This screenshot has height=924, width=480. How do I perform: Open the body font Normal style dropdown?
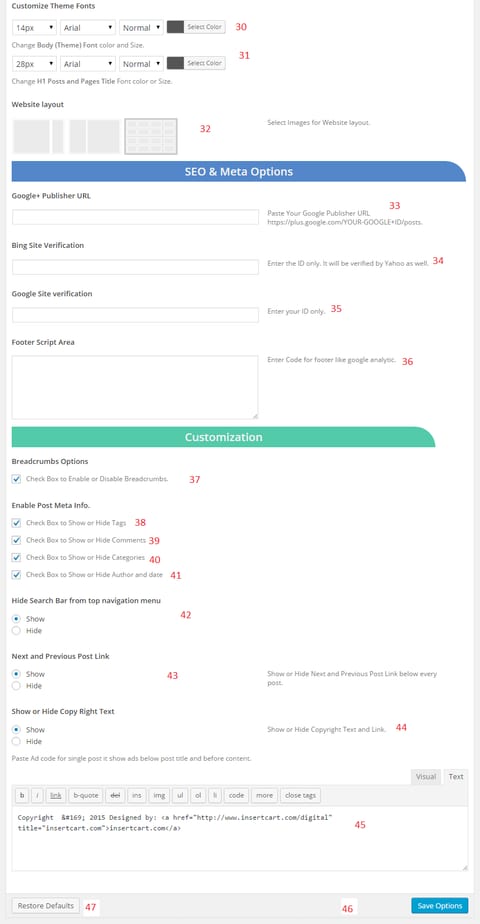(x=141, y=28)
